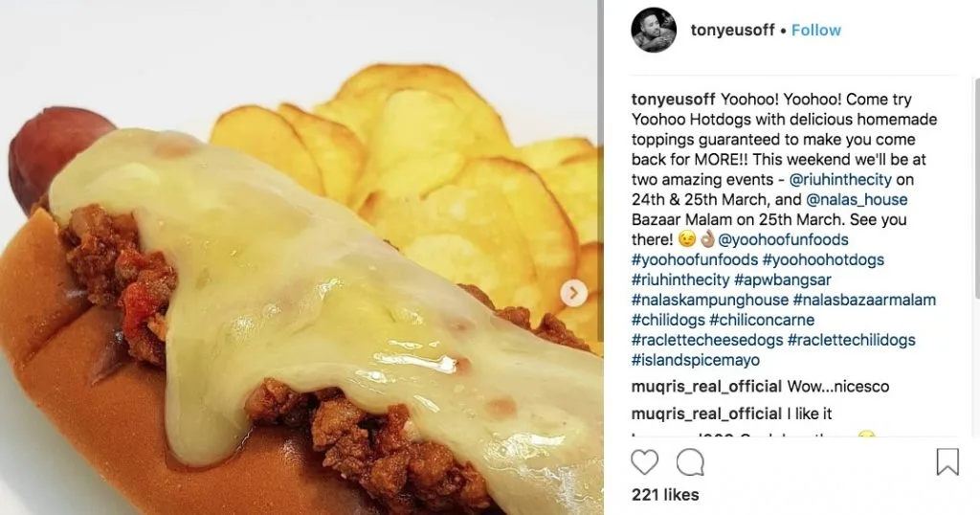Screen dimensions: 980x515
Task: Browse the #raclettecheesedogs hashtag
Action: (x=707, y=340)
